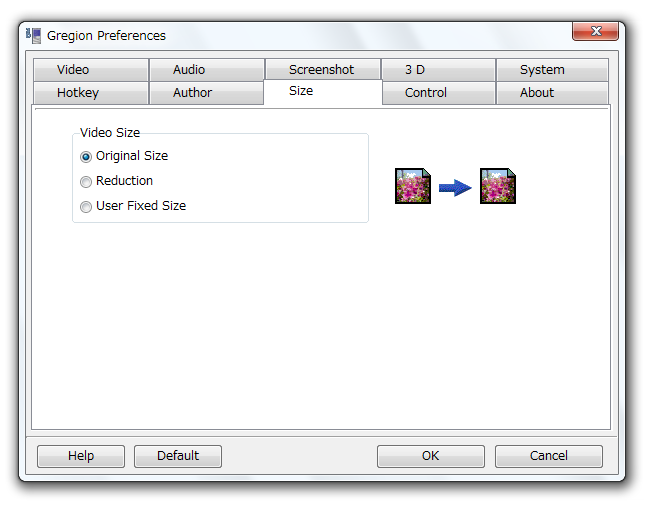This screenshot has width=649, height=506.
Task: Click the source flower image thumbnail
Action: [x=413, y=186]
